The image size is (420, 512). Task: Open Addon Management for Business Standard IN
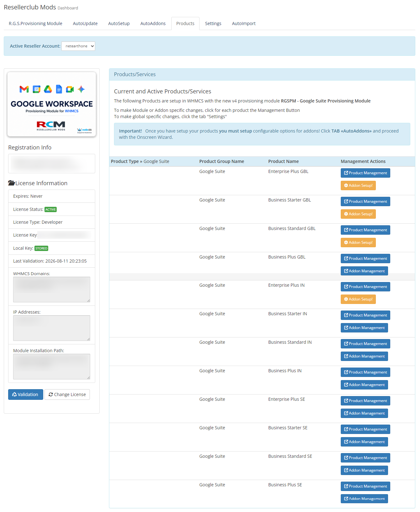coord(364,356)
